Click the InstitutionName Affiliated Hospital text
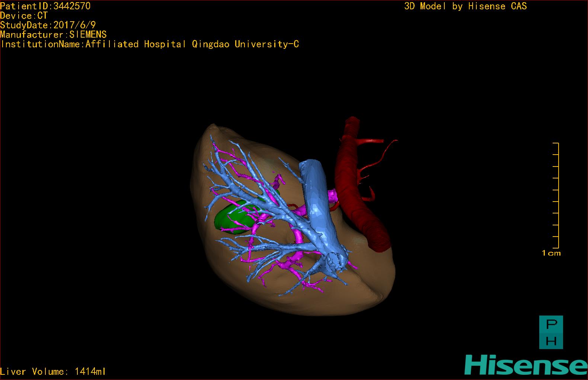 point(150,44)
